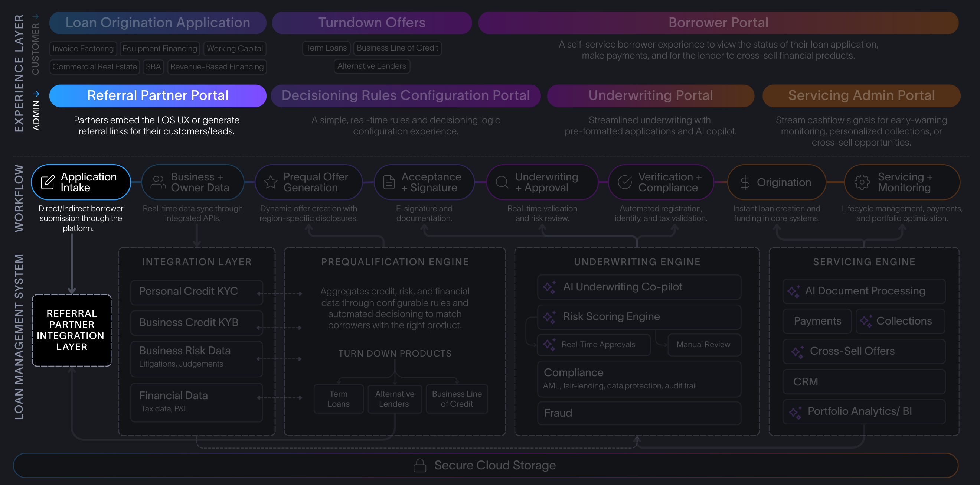980x485 pixels.
Task: Select the SBA product tag
Action: click(x=153, y=66)
